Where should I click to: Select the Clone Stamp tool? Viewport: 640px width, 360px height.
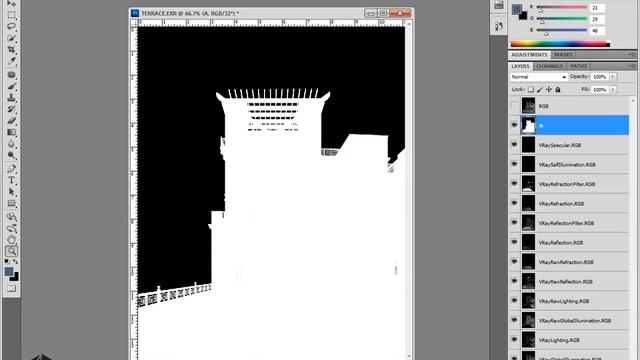[x=11, y=98]
